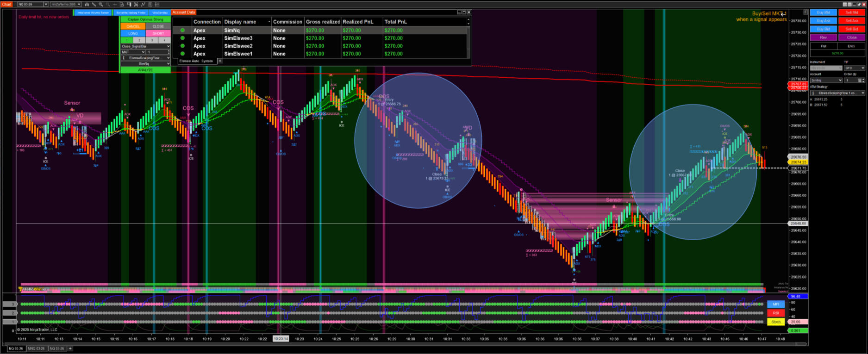The height and width of the screenshot is (354, 868).
Task: Click the F button atop the price axis
Action: (x=806, y=12)
